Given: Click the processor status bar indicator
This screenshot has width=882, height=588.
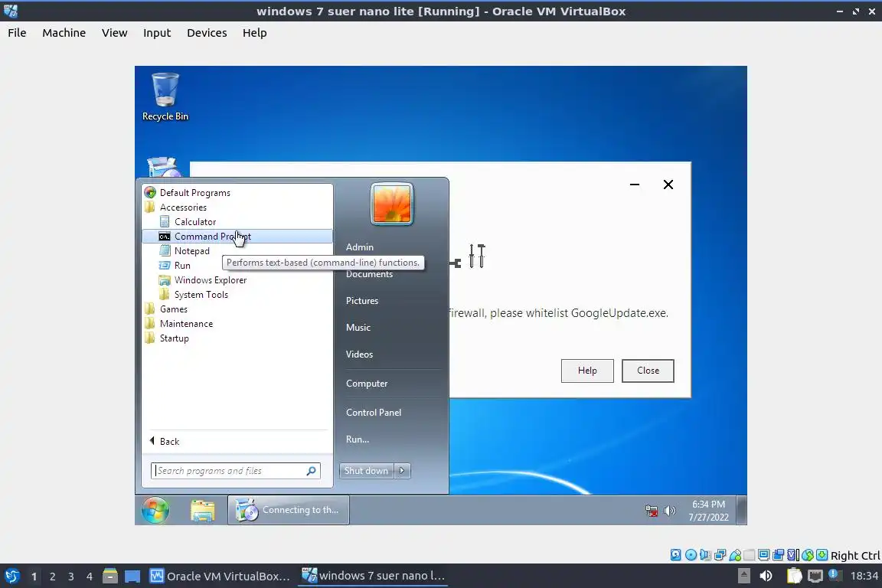Looking at the screenshot, I should [793, 555].
